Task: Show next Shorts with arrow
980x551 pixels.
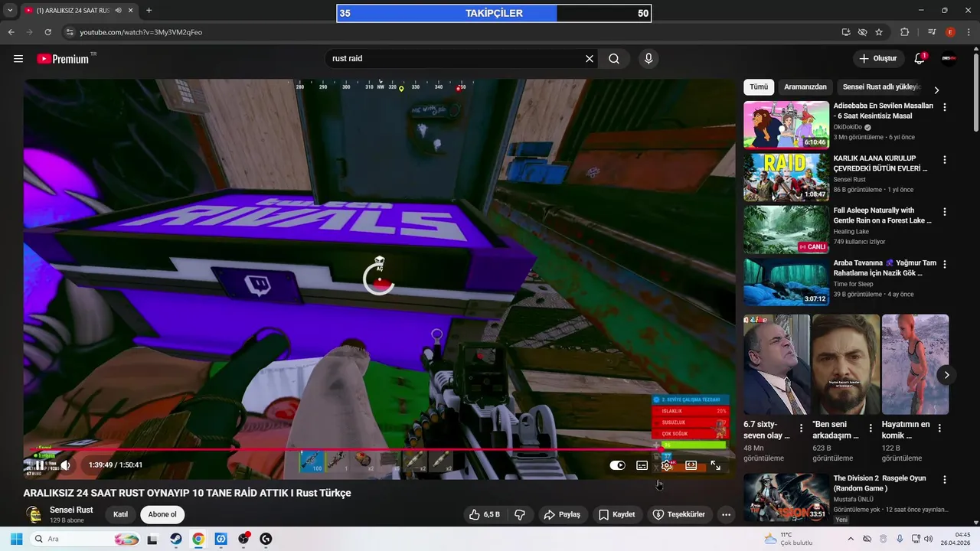Action: click(947, 375)
